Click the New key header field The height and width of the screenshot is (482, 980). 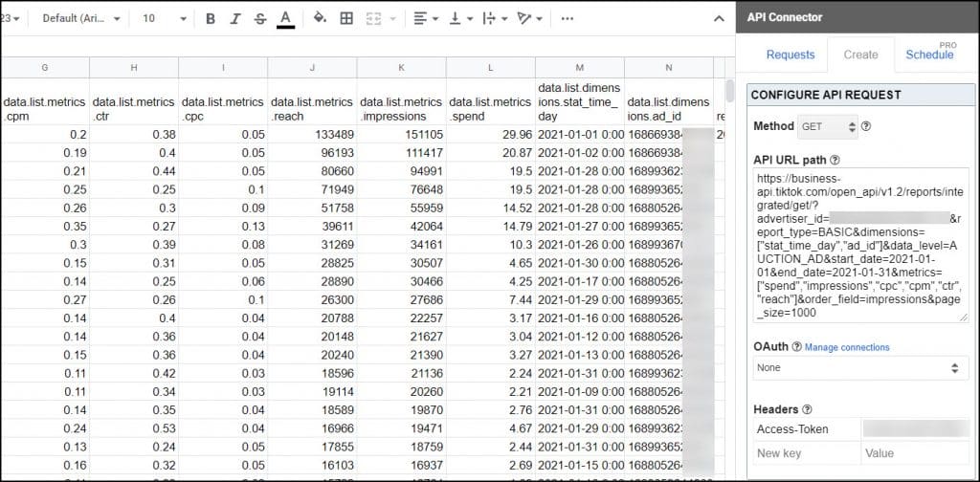[x=806, y=453]
